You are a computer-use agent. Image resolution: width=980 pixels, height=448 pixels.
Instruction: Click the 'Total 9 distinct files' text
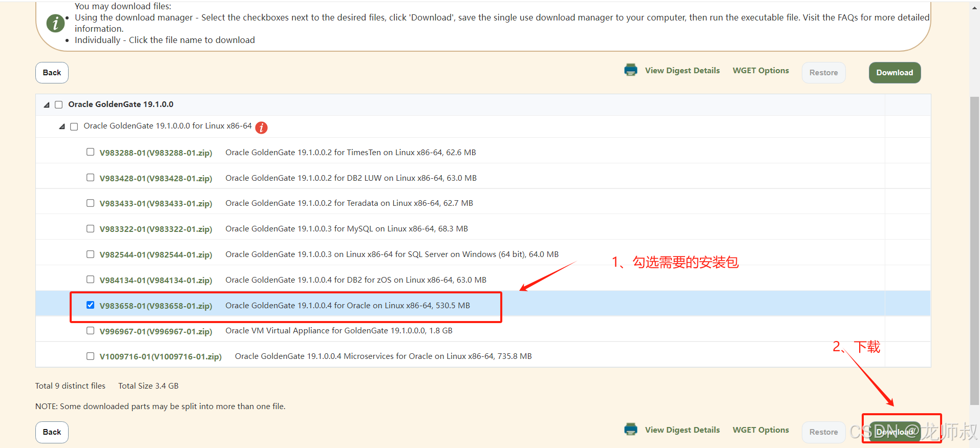click(x=70, y=386)
